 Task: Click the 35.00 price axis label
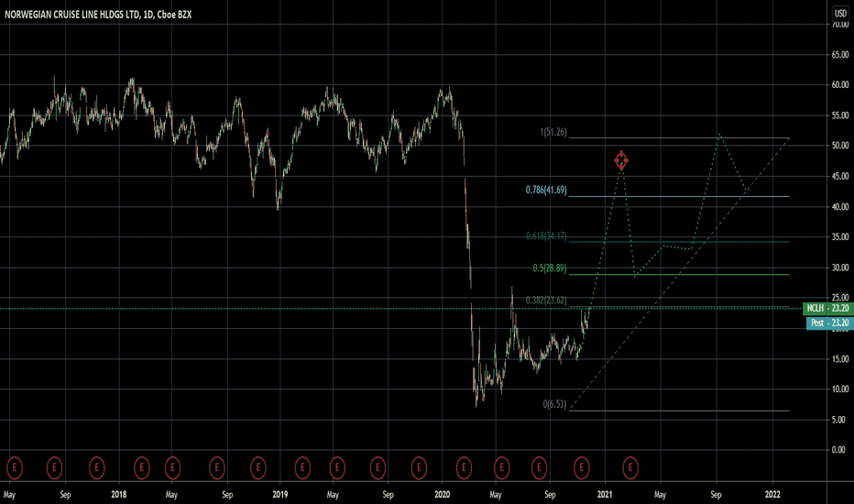click(x=840, y=237)
